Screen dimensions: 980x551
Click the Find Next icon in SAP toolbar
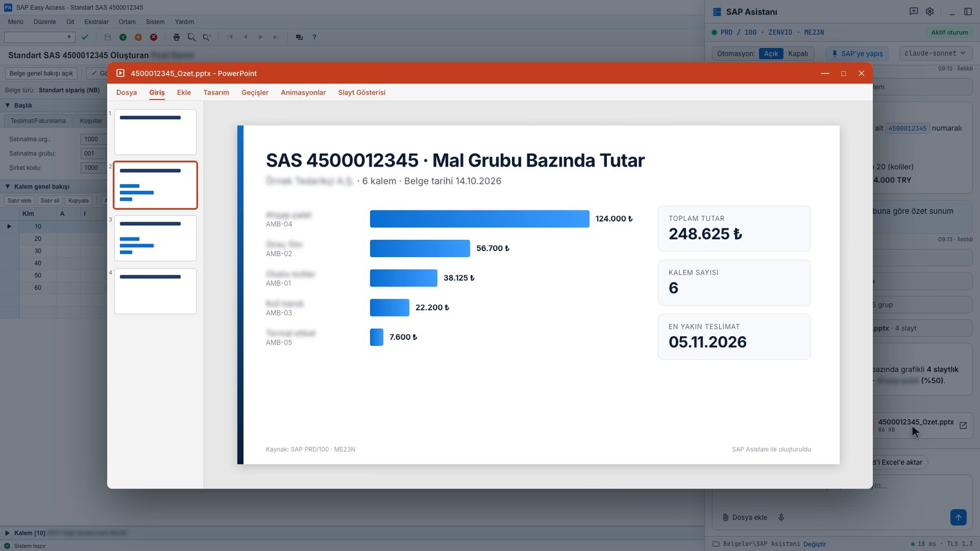click(207, 37)
